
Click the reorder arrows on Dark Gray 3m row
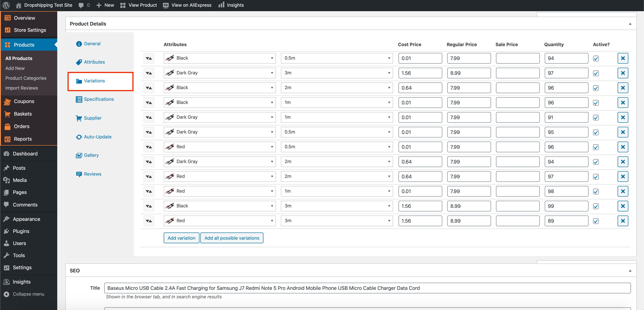pyautogui.click(x=149, y=73)
